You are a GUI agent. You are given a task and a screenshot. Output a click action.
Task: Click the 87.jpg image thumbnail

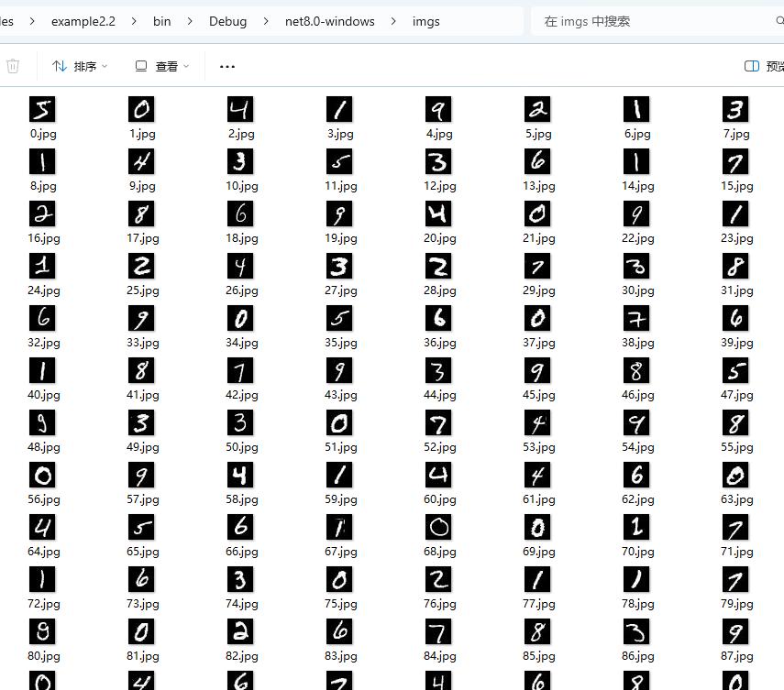(735, 631)
